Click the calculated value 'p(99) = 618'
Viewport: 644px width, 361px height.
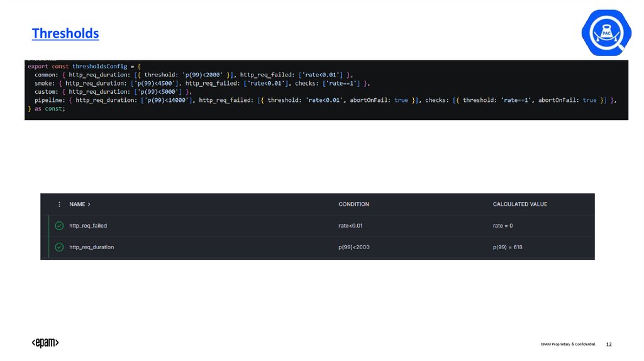pos(508,247)
